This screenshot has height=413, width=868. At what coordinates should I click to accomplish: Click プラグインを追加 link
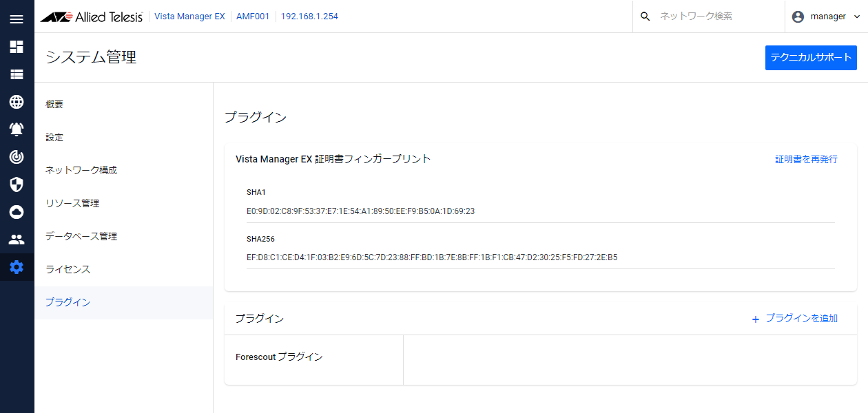794,319
